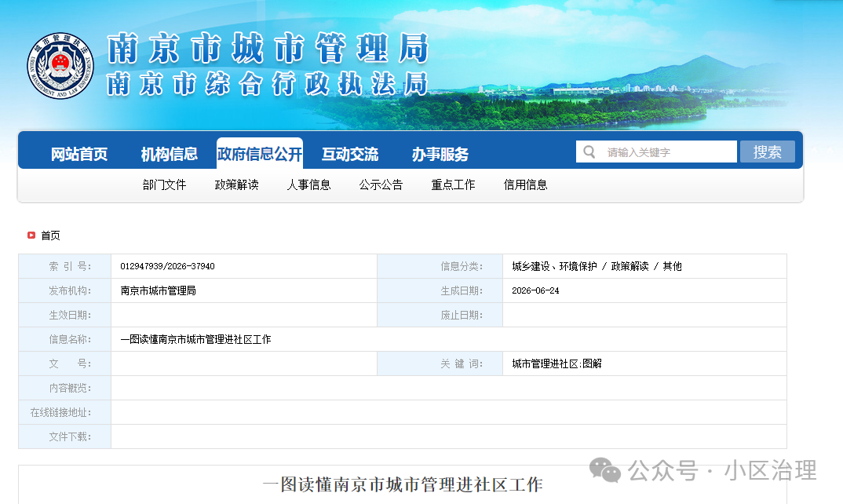843x504 pixels.
Task: Open the 重点工作 submenu link
Action: pos(453,184)
